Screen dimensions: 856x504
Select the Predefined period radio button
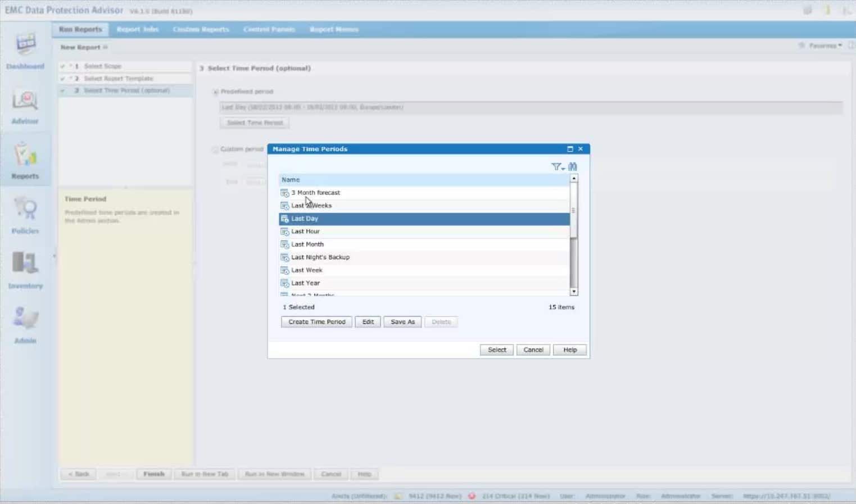pos(215,92)
